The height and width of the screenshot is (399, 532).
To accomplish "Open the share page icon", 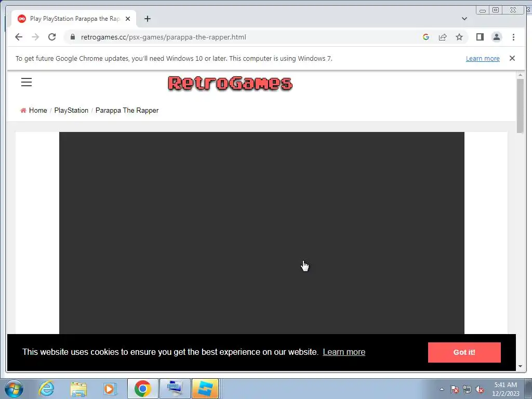I will pos(443,37).
